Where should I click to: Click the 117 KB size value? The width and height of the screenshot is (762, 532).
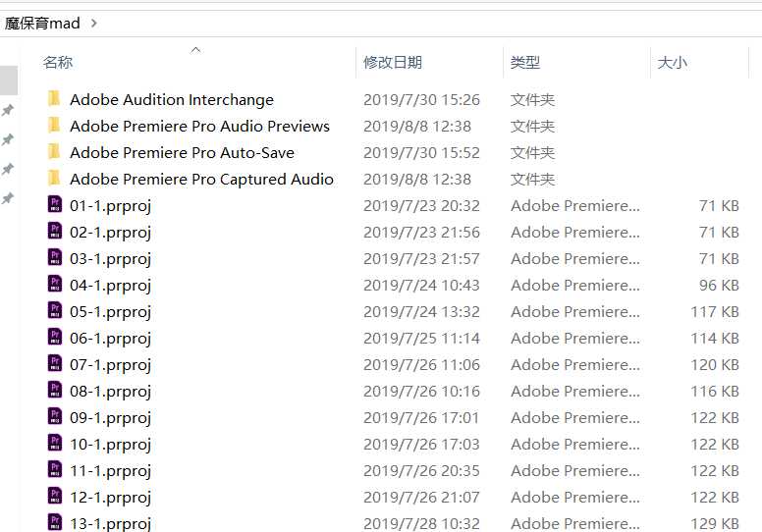pos(715,311)
